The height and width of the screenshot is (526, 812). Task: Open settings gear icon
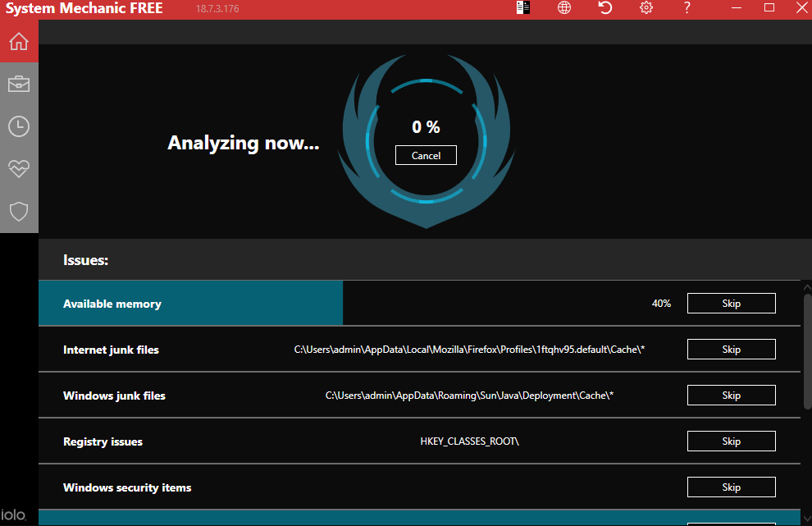coord(645,7)
